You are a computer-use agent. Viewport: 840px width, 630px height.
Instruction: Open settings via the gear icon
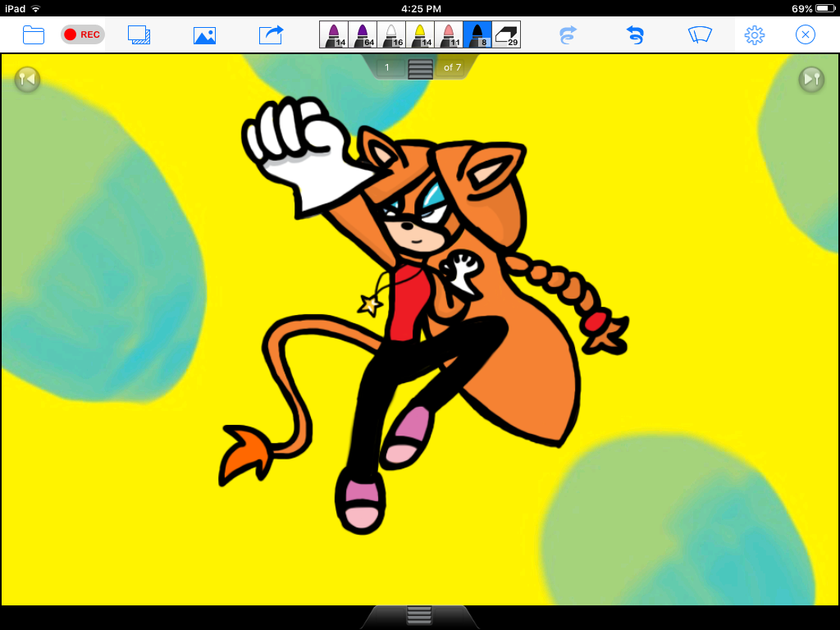(x=755, y=34)
